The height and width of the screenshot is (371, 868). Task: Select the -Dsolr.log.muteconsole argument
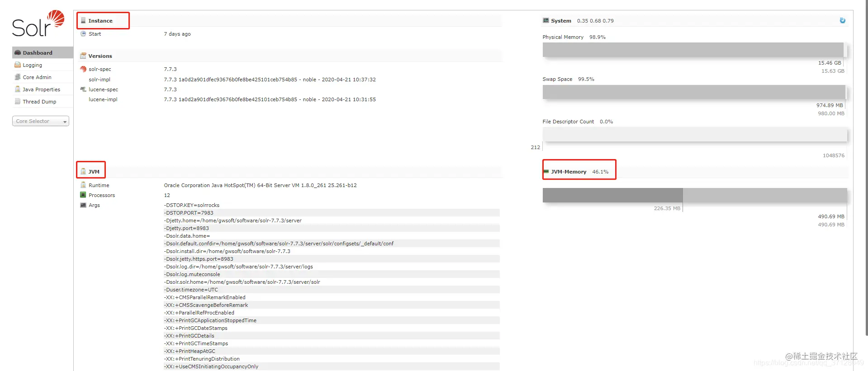(192, 274)
